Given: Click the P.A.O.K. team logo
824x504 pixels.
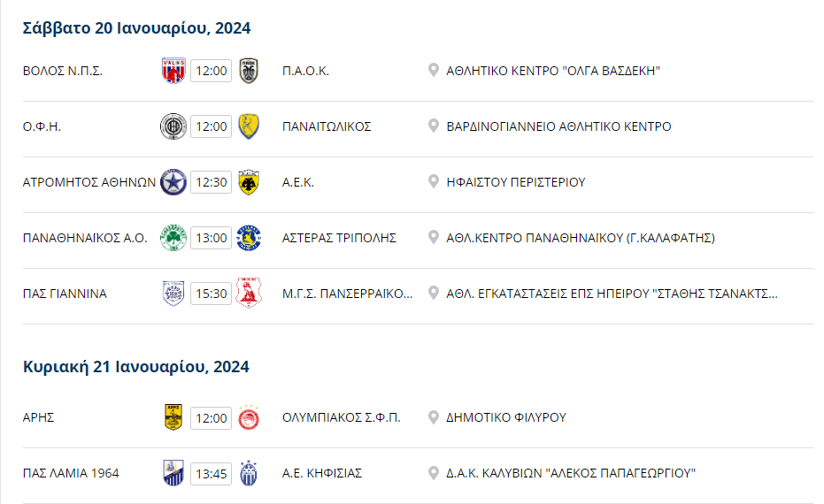Looking at the screenshot, I should point(249,71).
